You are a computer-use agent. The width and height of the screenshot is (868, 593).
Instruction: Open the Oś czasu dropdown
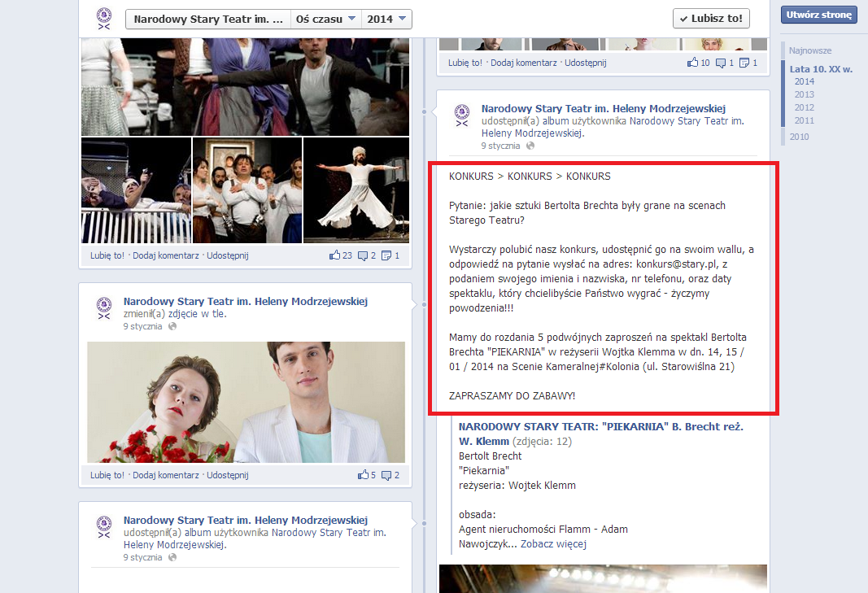[325, 19]
